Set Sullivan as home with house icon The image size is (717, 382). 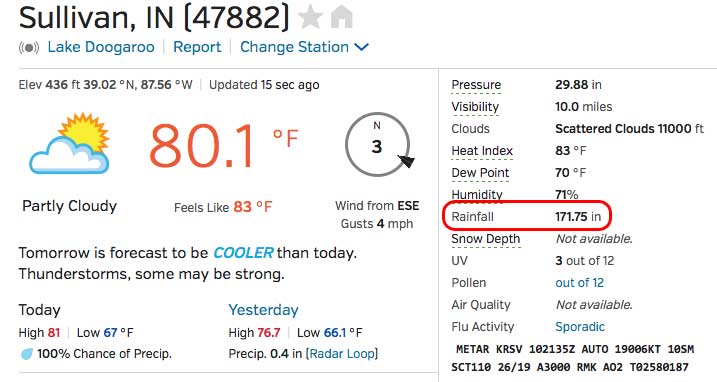click(x=342, y=17)
